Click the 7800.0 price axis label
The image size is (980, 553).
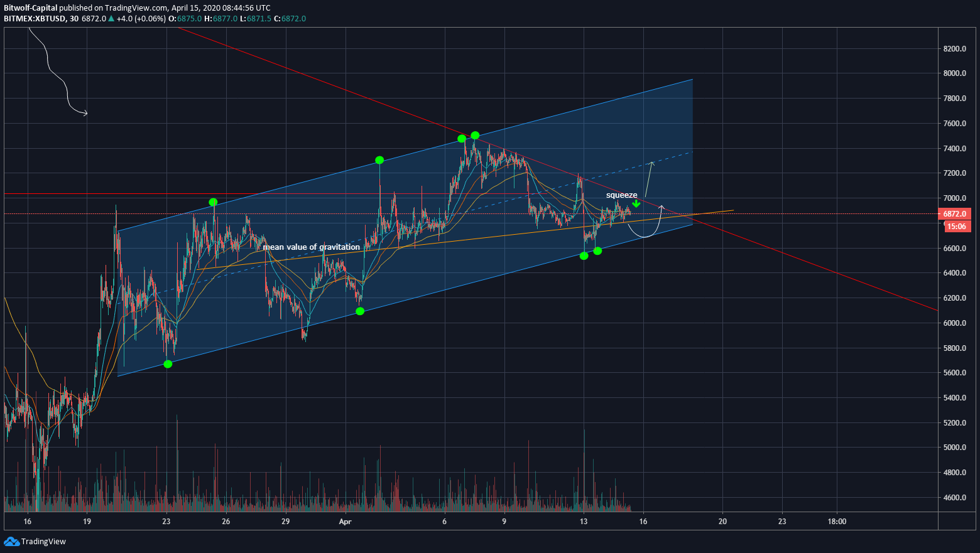pyautogui.click(x=954, y=99)
